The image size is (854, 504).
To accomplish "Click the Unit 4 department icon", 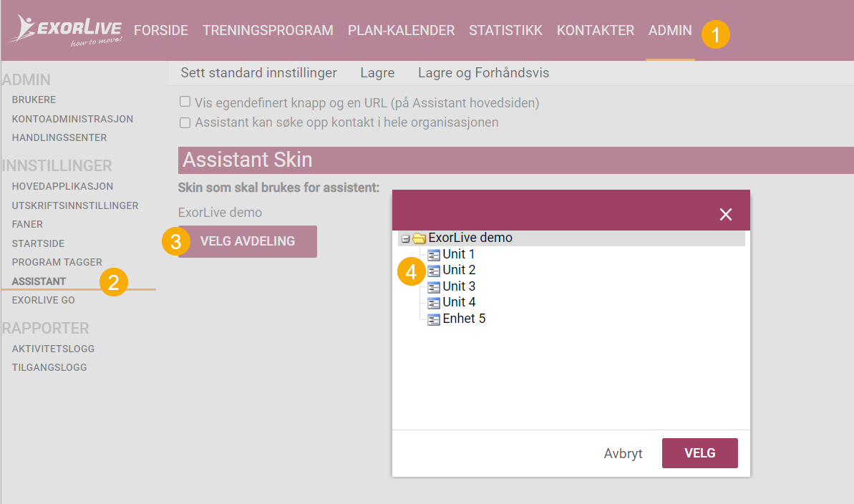I will (x=434, y=303).
